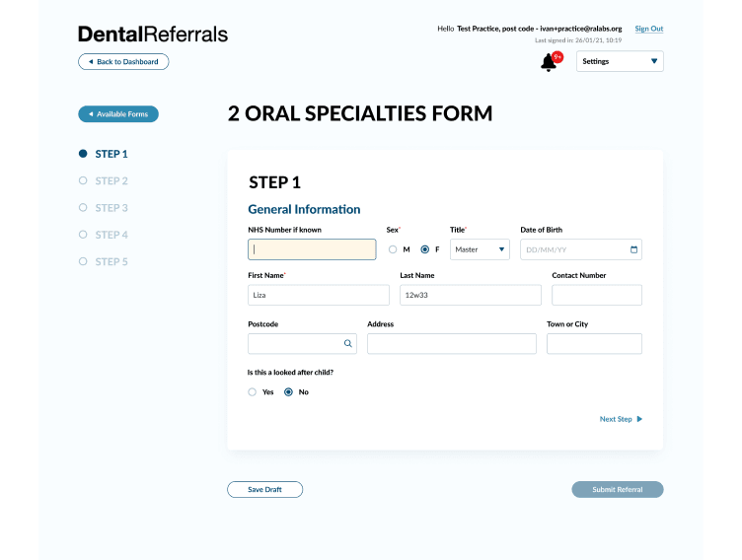Viewport: 742px width, 560px height.
Task: Expand the Title dropdown
Action: point(480,249)
